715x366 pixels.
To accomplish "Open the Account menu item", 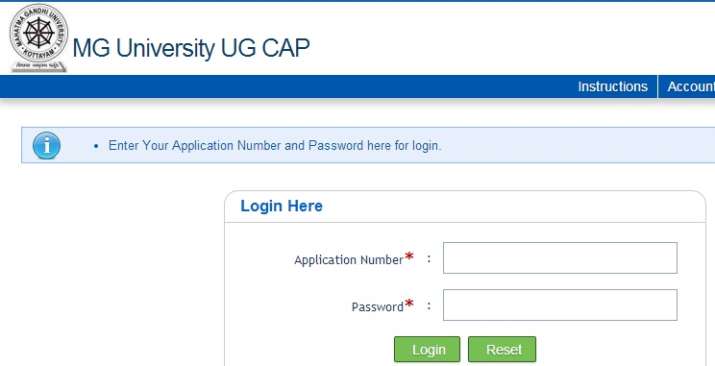I will (x=691, y=87).
